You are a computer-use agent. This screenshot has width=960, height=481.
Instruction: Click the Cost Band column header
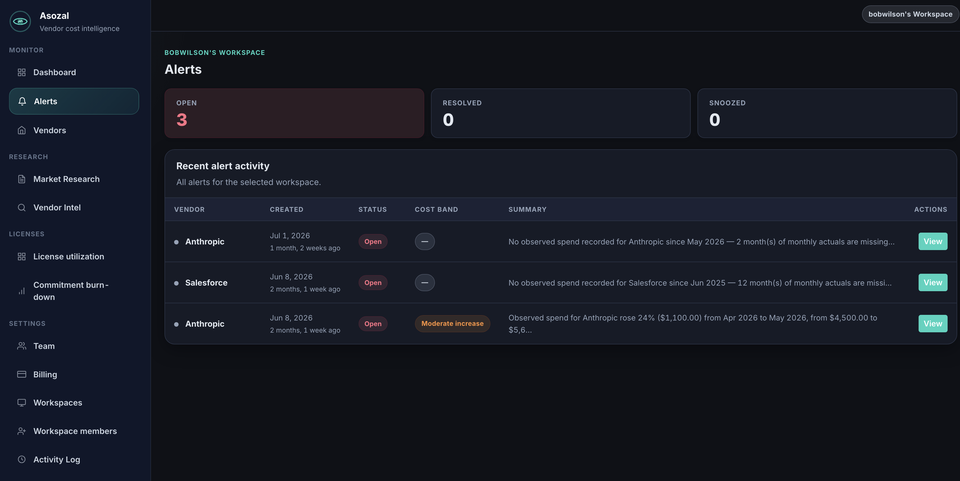tap(436, 209)
